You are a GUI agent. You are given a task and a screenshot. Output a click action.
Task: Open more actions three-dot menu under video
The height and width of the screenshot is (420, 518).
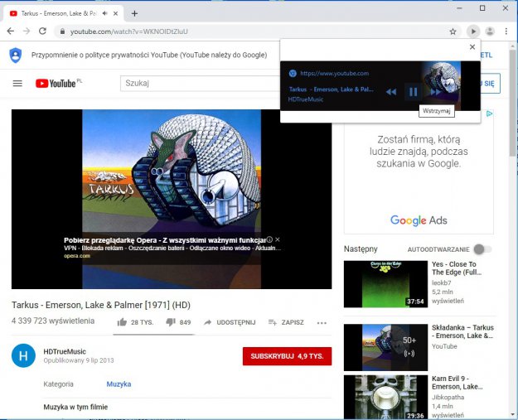(x=322, y=323)
